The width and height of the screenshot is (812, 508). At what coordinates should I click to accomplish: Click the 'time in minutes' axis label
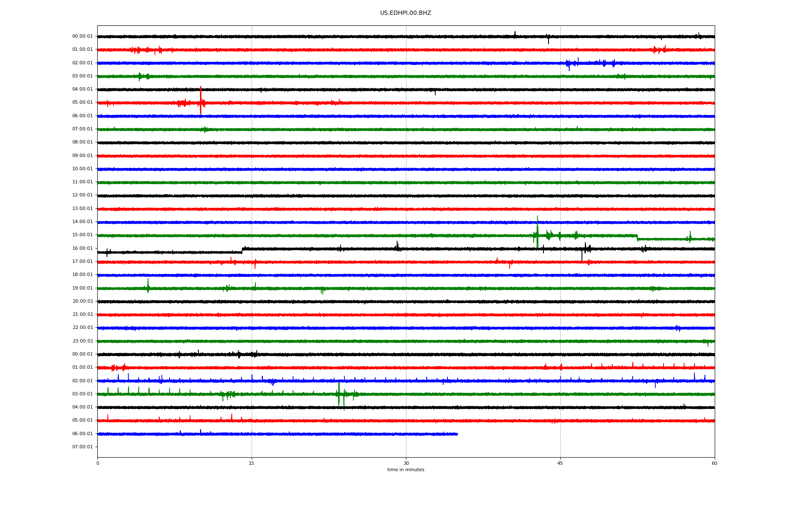[x=406, y=469]
